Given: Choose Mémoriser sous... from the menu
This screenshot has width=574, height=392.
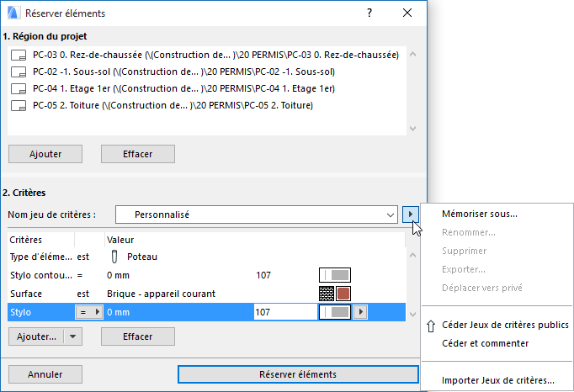Looking at the screenshot, I should pos(480,214).
